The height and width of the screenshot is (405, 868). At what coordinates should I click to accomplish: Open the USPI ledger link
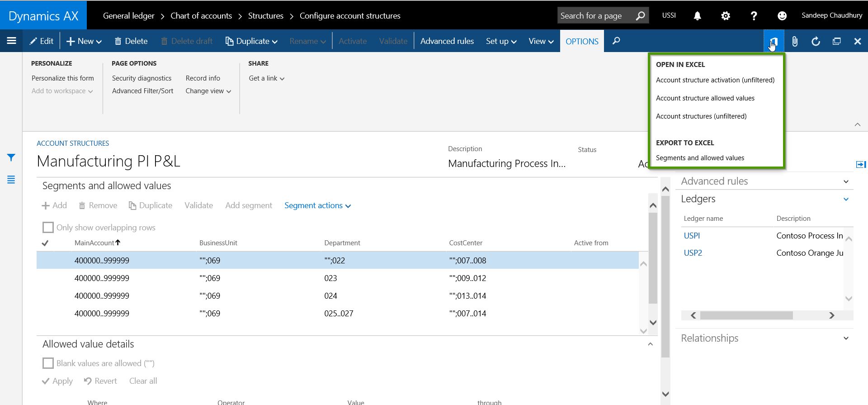click(x=692, y=236)
